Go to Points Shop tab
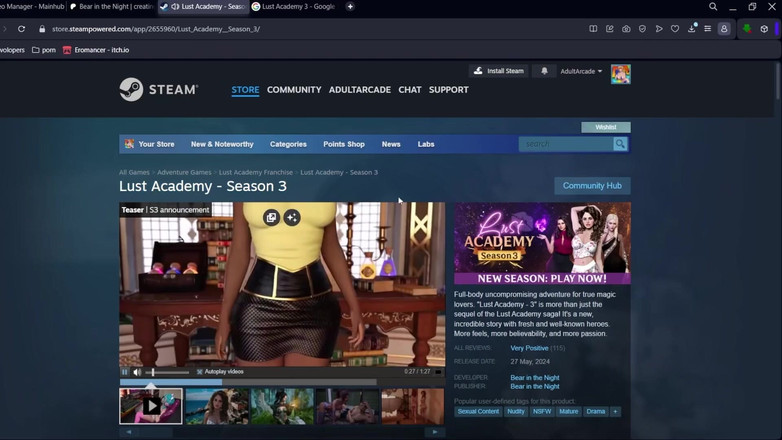 344,144
